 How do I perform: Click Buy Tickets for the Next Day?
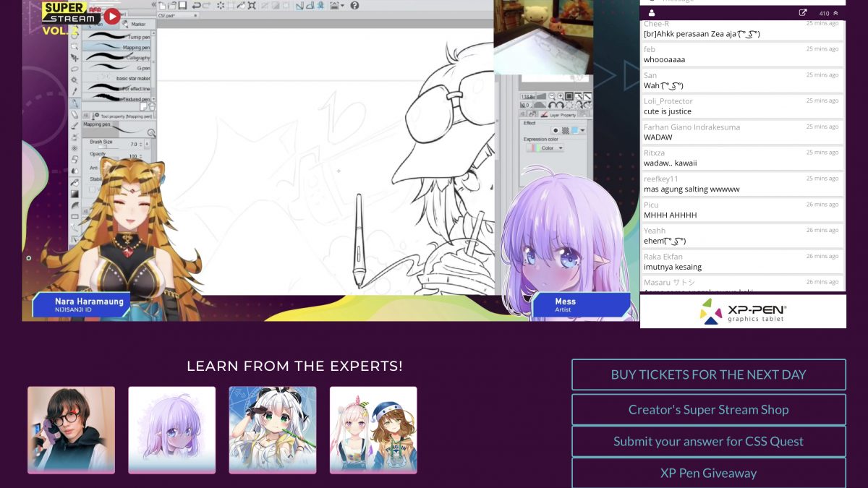[x=708, y=374]
